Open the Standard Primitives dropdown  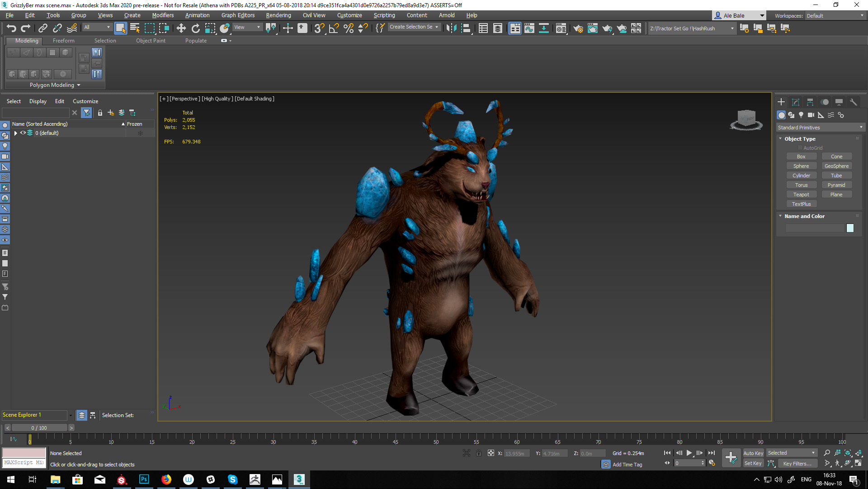pos(820,128)
